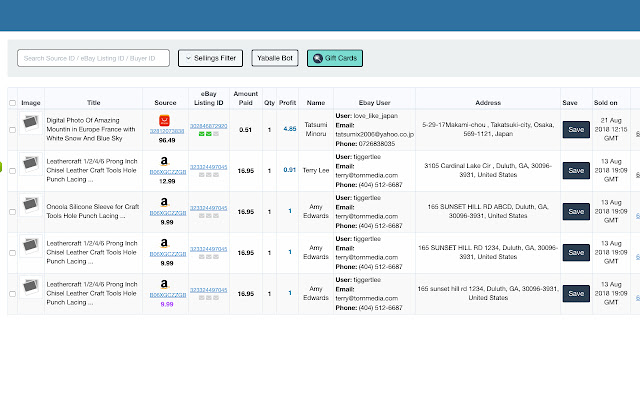The height and width of the screenshot is (400, 640).
Task: Check the box for Digital Photo listing row
Action: click(x=12, y=129)
